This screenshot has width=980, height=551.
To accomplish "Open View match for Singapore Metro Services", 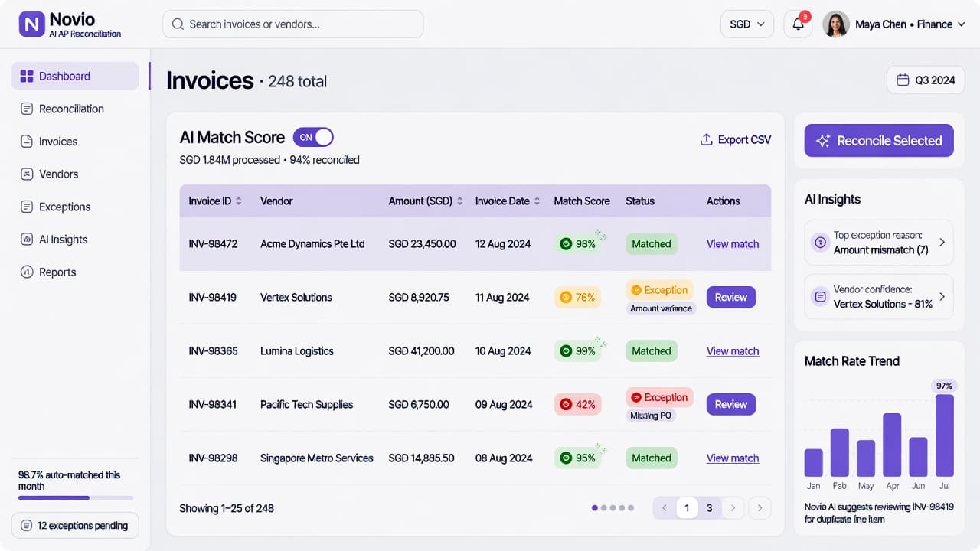I will [x=733, y=458].
